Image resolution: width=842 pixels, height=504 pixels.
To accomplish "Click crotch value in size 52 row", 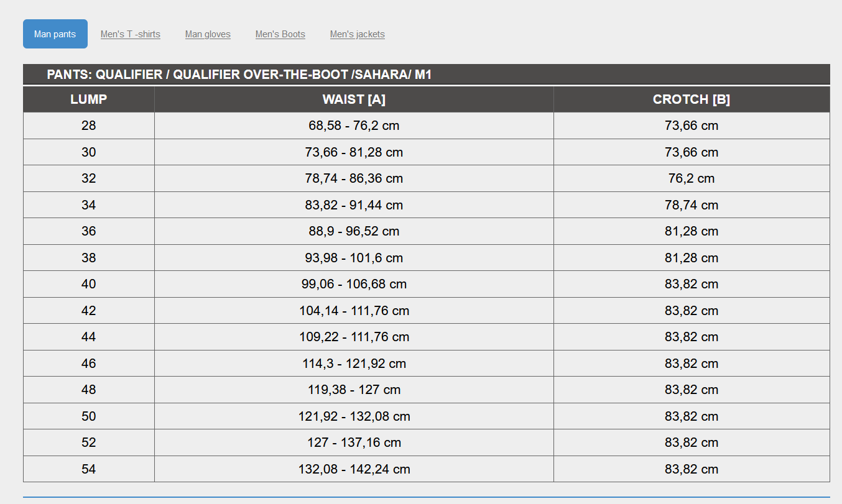I will click(x=692, y=442).
